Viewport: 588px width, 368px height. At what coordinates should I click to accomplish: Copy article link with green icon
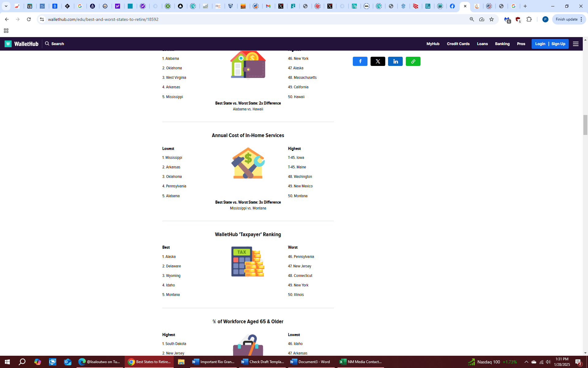pyautogui.click(x=413, y=61)
